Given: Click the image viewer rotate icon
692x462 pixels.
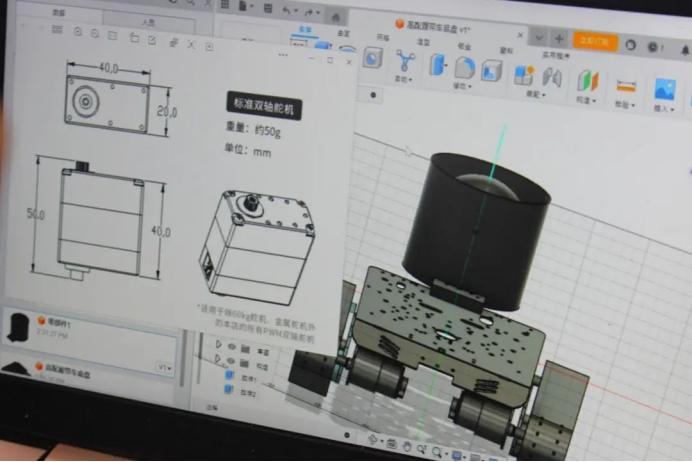Looking at the screenshot, I should pos(134,38).
